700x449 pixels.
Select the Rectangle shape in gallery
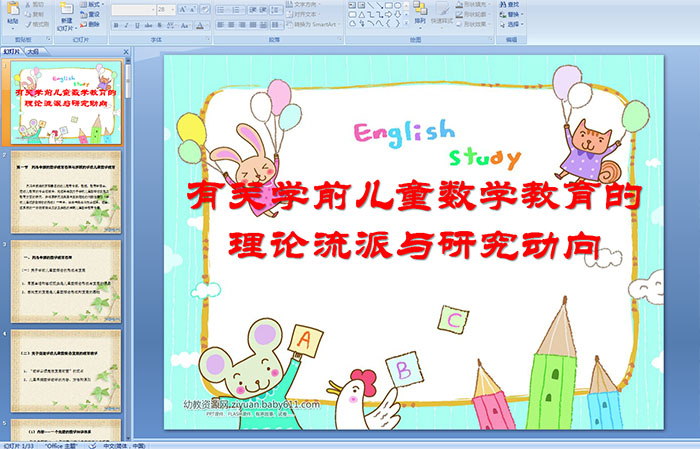click(389, 5)
